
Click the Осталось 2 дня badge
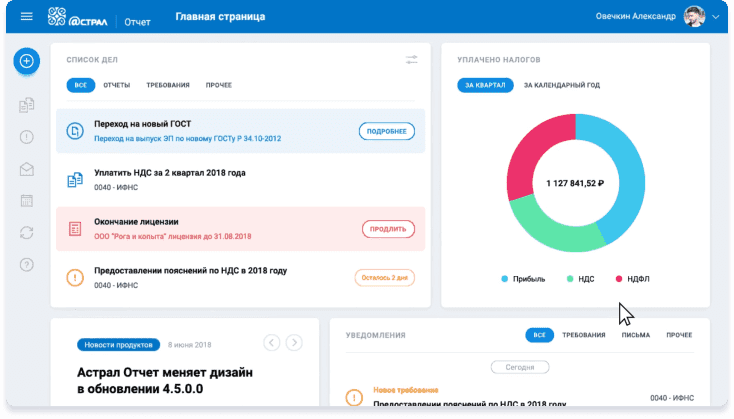[384, 278]
